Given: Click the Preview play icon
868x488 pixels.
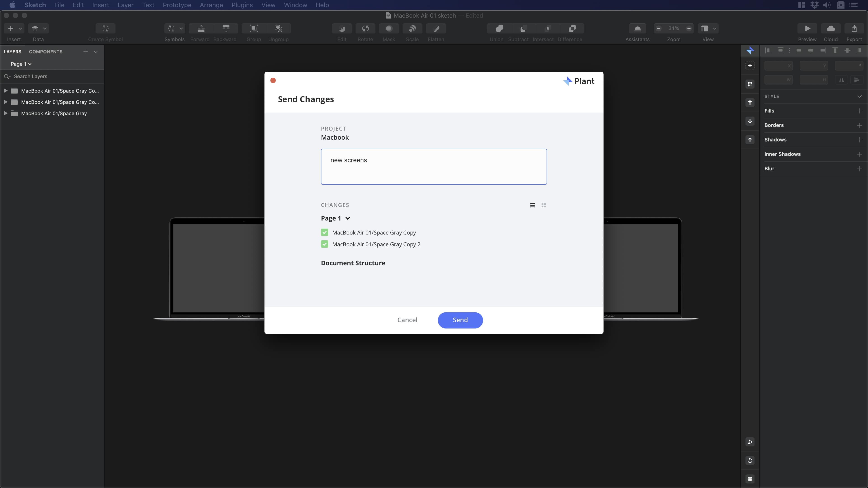Looking at the screenshot, I should (807, 29).
